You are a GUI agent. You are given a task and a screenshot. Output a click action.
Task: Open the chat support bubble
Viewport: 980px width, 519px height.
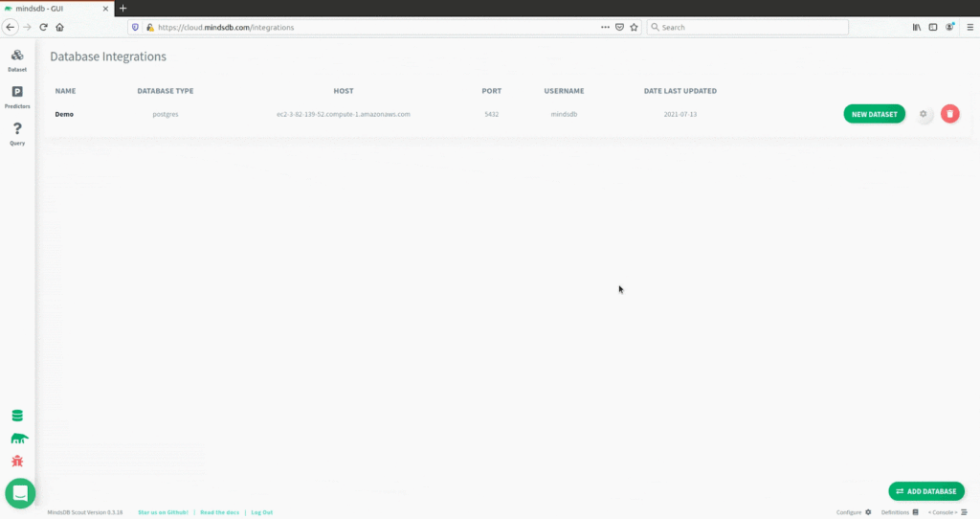click(20, 493)
